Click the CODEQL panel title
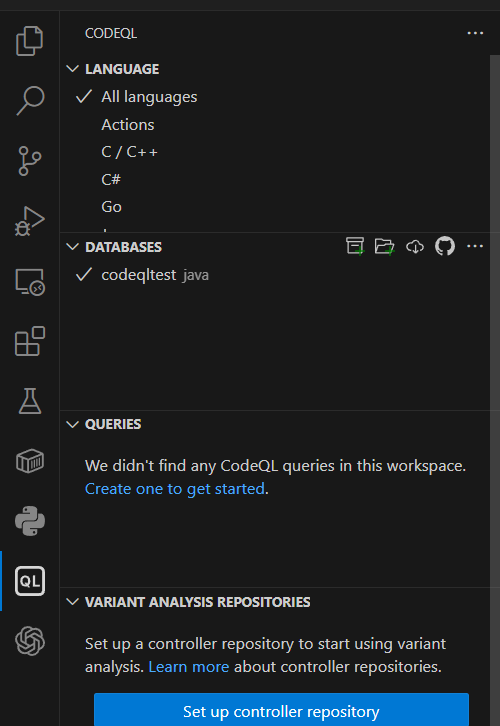Viewport: 500px width, 726px height. tap(111, 33)
